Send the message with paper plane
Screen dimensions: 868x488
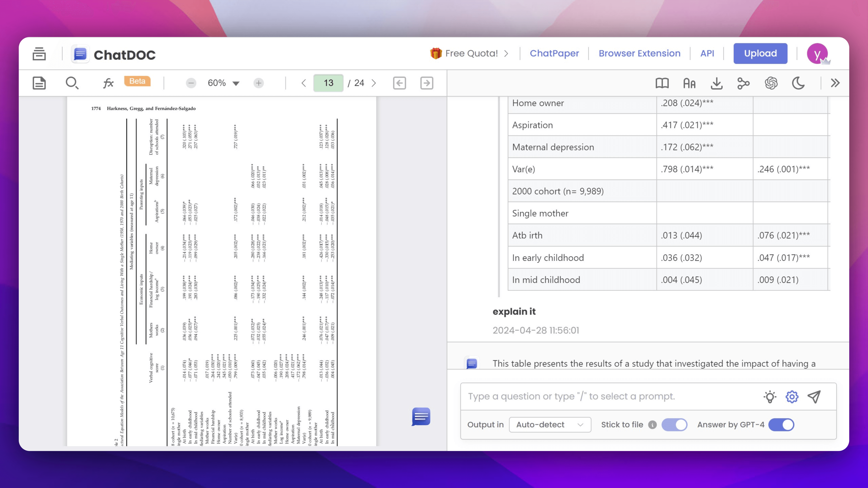coord(814,397)
